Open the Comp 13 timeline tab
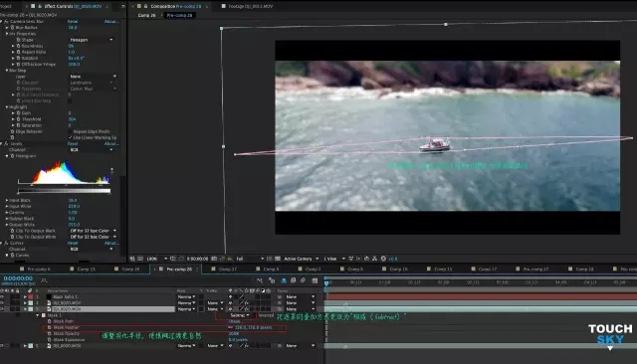The height and width of the screenshot is (364, 637). click(x=87, y=270)
